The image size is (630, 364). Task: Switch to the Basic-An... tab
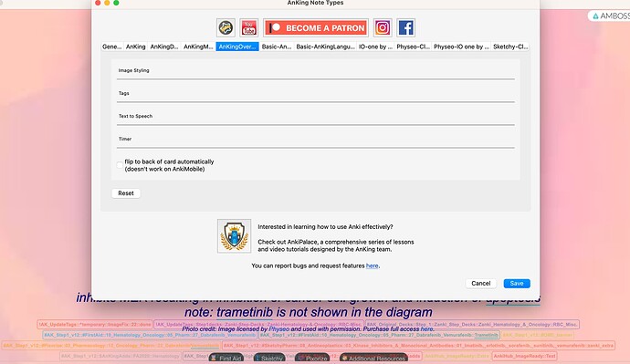[x=277, y=47]
